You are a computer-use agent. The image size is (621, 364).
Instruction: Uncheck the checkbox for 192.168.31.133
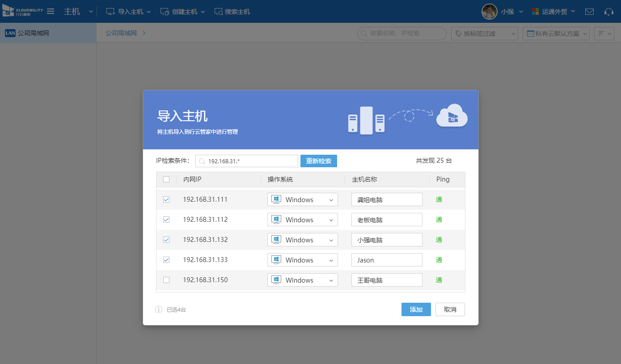click(166, 260)
